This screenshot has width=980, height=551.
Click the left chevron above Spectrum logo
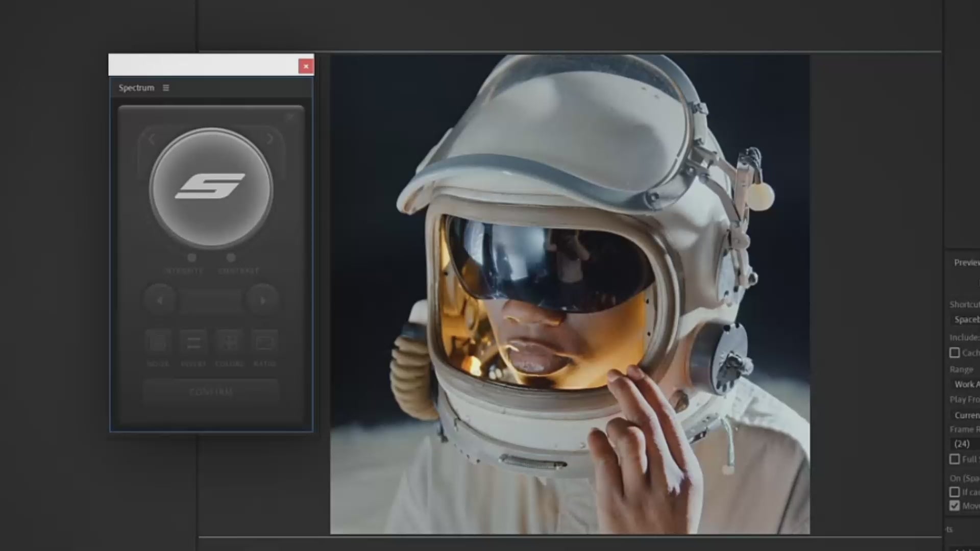pos(152,139)
